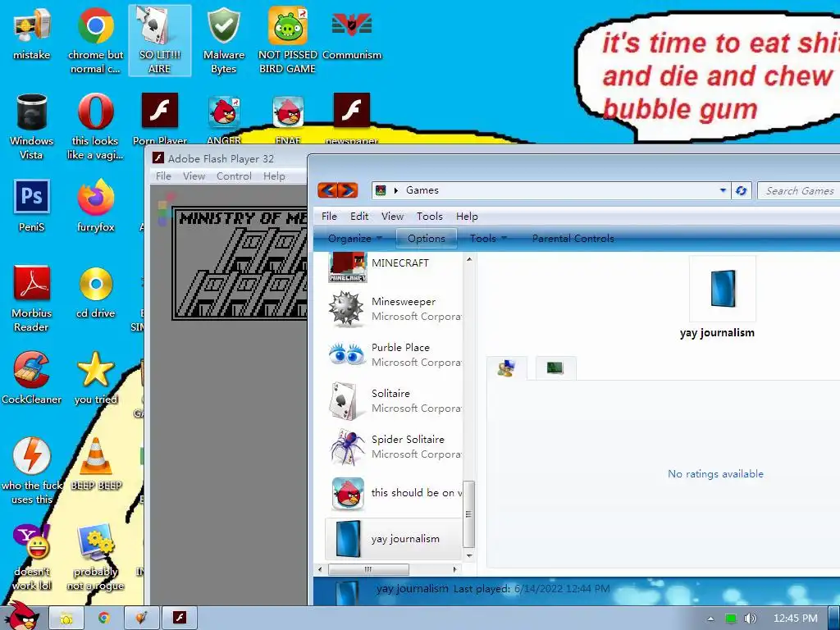
Task: Click the volume speaker tray icon
Action: click(x=751, y=619)
